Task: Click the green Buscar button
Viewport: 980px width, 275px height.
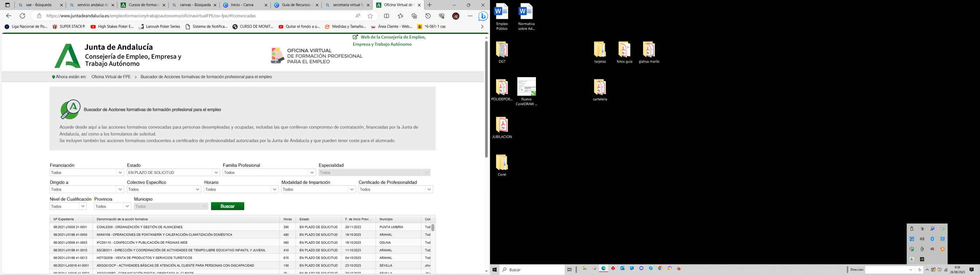Action: point(227,206)
